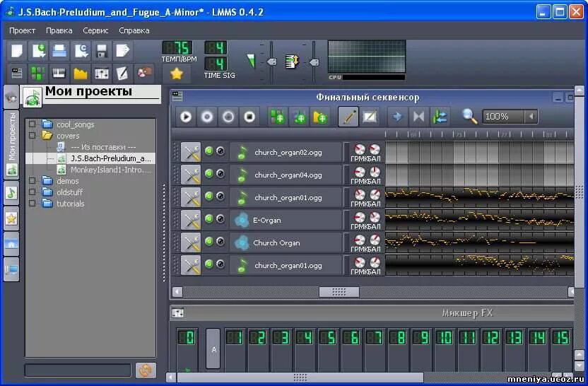588x386 pixels.
Task: Solo the church_organ04.ogg track
Action: pyautogui.click(x=220, y=173)
